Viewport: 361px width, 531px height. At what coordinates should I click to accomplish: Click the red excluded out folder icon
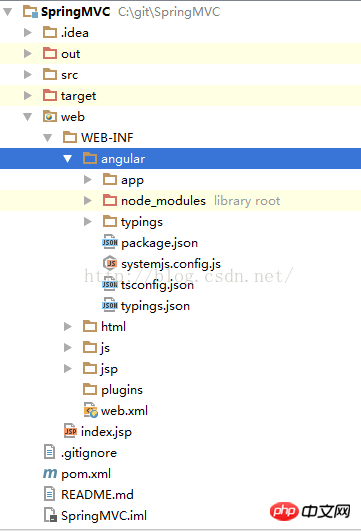[x=50, y=54]
